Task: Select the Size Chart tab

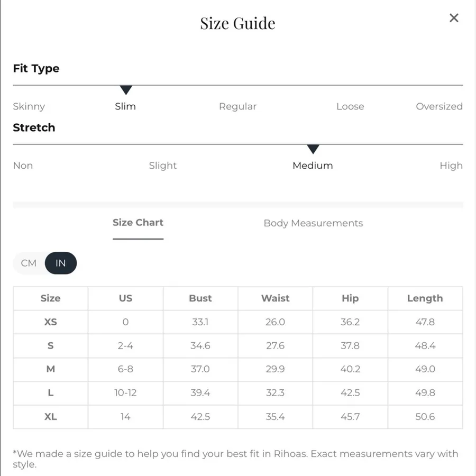Action: tap(138, 223)
